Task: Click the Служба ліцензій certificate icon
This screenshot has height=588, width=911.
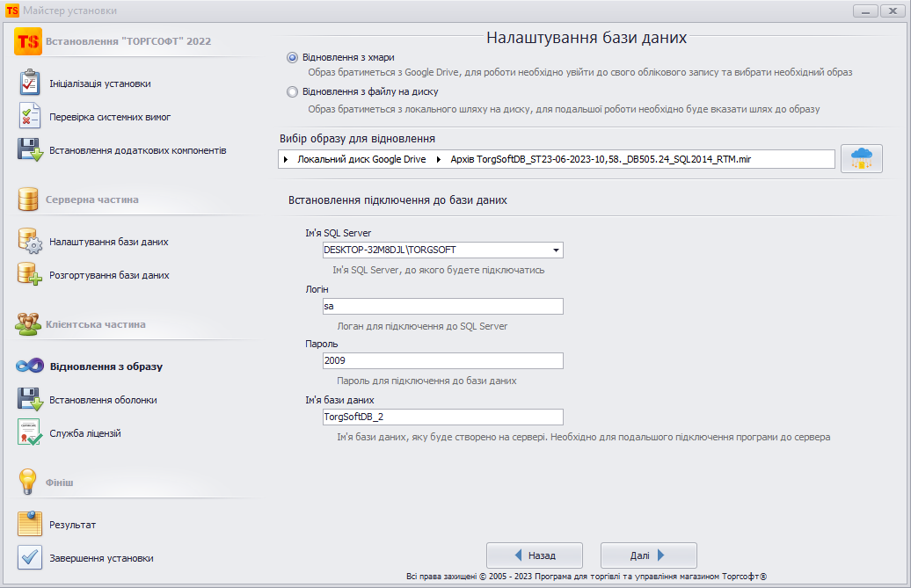Action: pos(30,433)
